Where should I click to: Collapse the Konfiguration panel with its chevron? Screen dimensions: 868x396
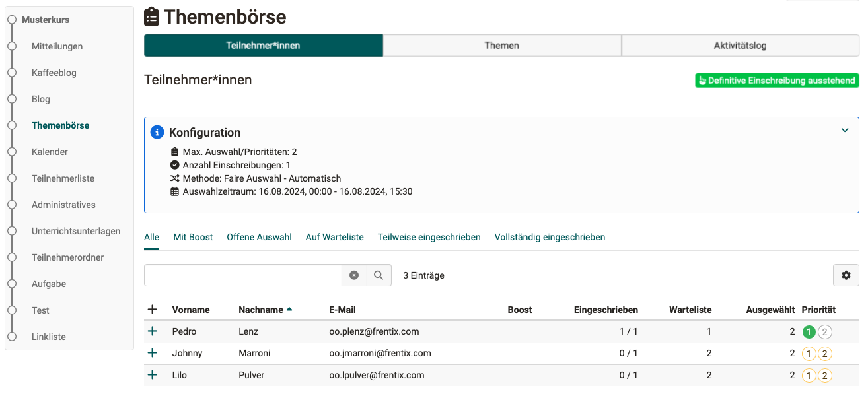click(x=844, y=130)
